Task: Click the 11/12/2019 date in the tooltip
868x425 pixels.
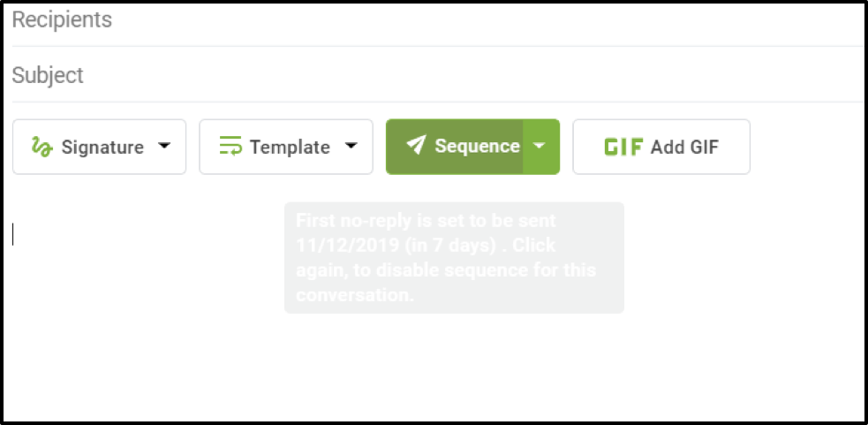Action: point(336,245)
